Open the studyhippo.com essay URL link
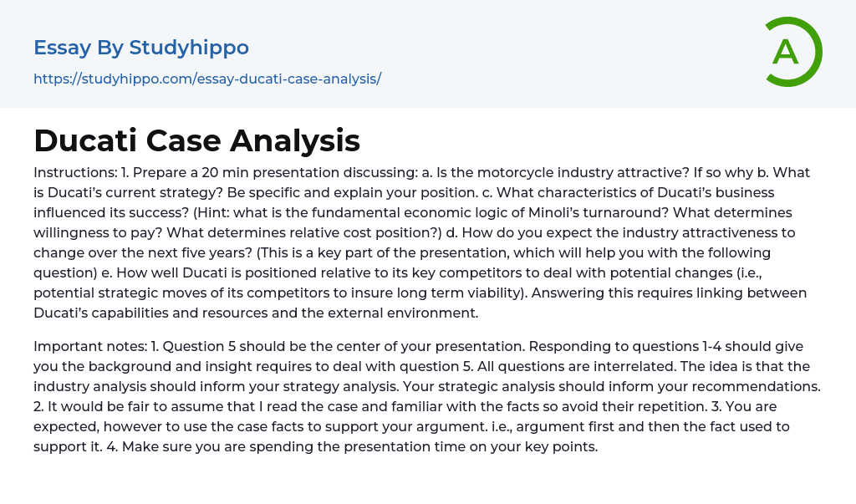This screenshot has width=856, height=504. pos(207,79)
